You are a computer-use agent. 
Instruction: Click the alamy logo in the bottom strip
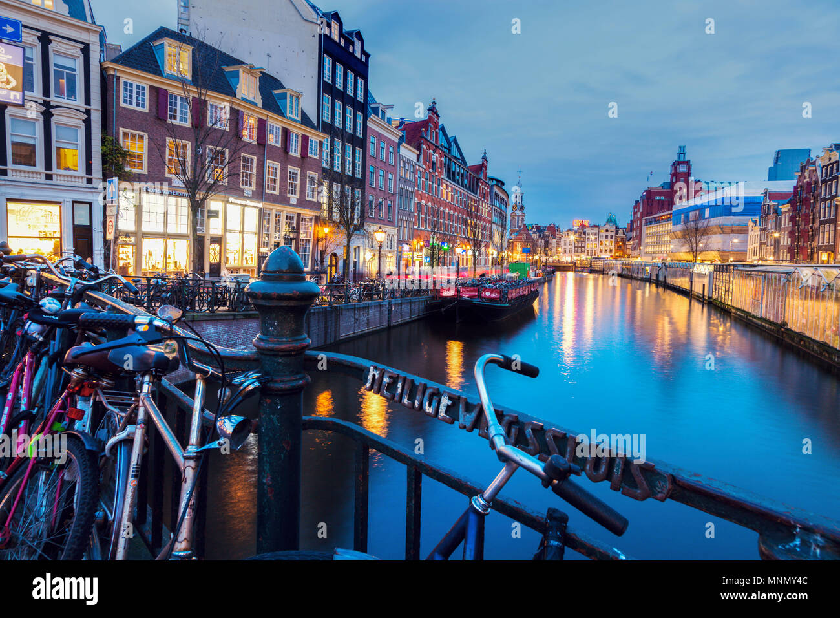pyautogui.click(x=65, y=589)
